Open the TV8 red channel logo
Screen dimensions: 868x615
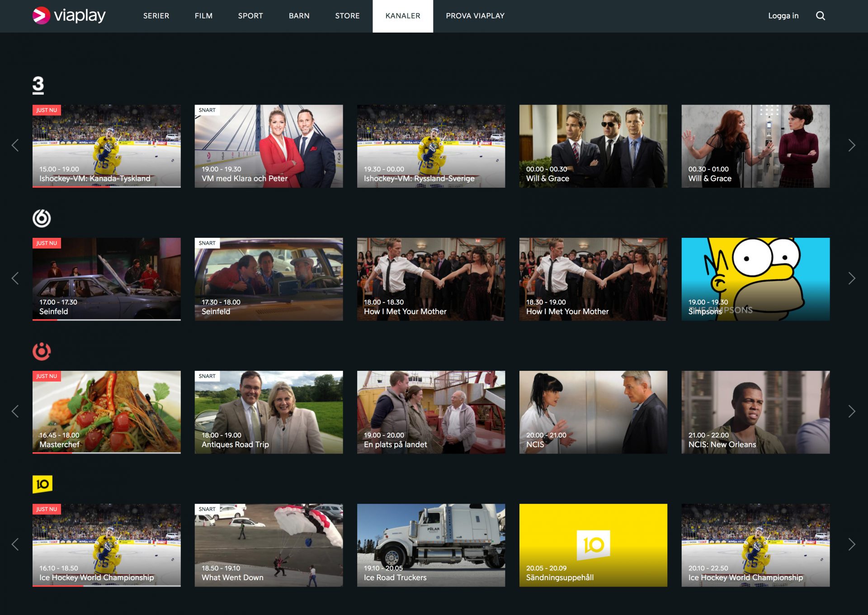(42, 351)
